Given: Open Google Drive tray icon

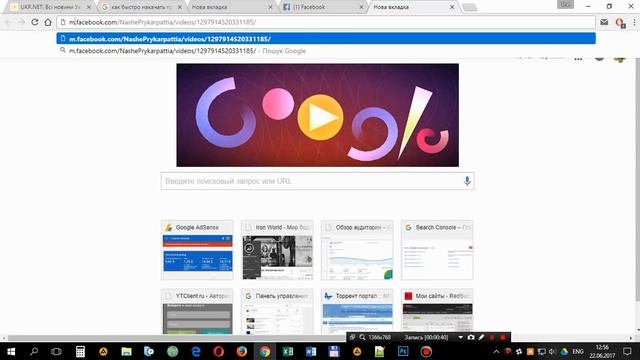Looking at the screenshot, I should tap(564, 351).
